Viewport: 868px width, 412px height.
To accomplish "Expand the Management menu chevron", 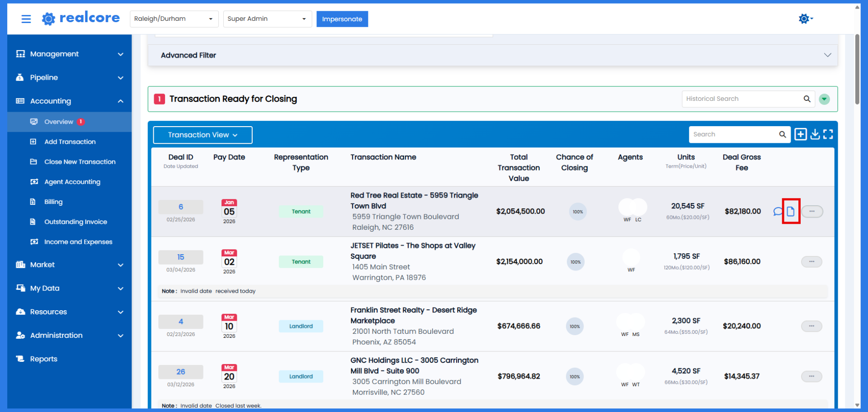I will [x=121, y=54].
